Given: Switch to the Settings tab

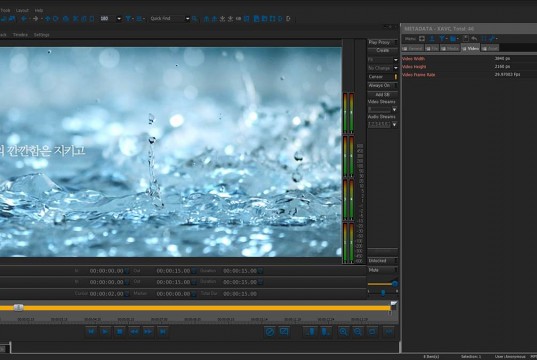Looking at the screenshot, I should [x=41, y=35].
